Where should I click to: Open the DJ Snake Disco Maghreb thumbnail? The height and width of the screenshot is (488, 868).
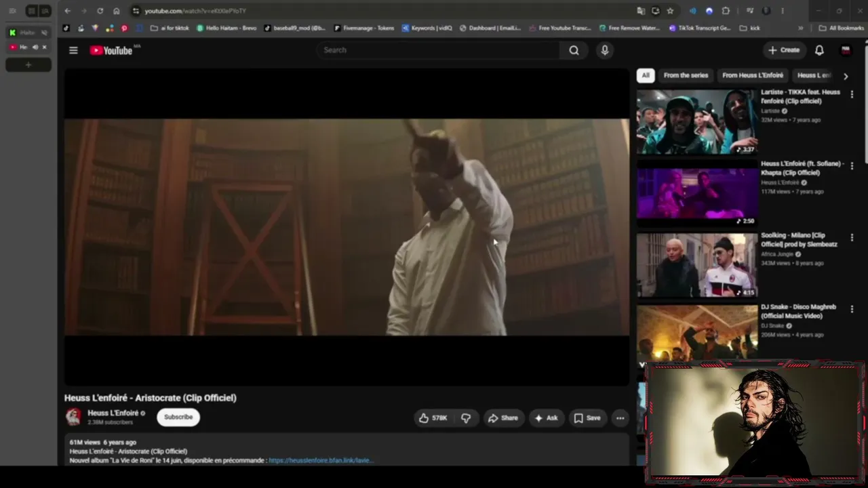(x=696, y=332)
